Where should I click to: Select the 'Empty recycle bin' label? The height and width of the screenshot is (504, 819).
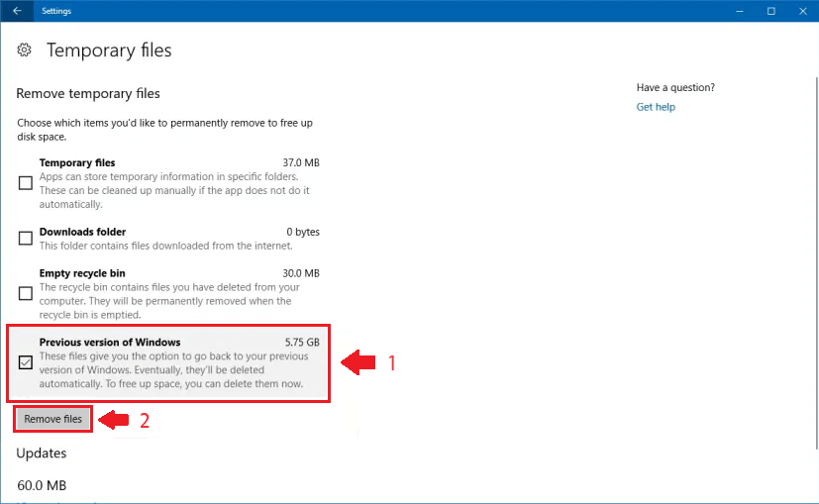[x=82, y=273]
